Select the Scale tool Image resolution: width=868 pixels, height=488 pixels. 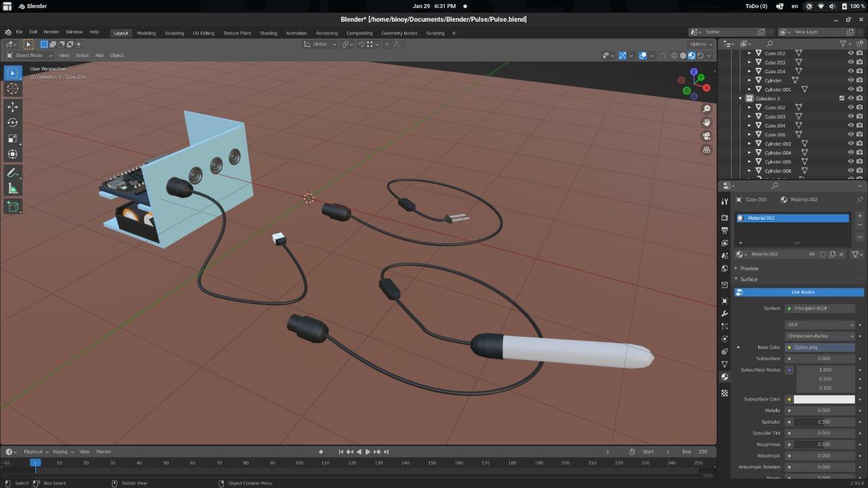click(x=12, y=138)
